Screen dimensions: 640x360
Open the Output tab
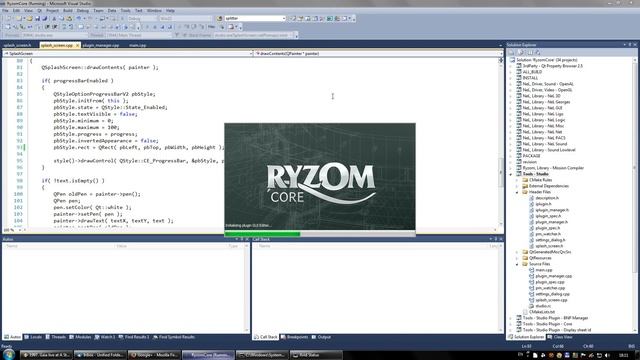coord(321,337)
